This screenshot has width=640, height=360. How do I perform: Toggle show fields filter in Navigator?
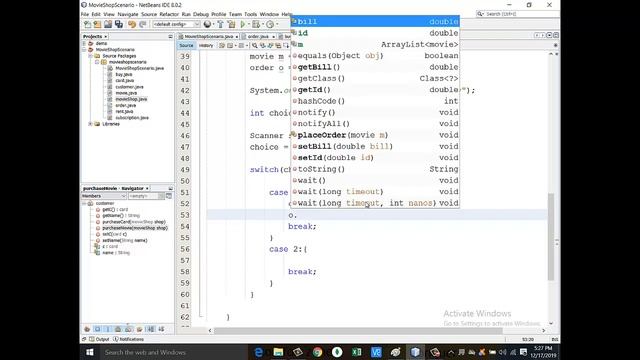click(98, 329)
